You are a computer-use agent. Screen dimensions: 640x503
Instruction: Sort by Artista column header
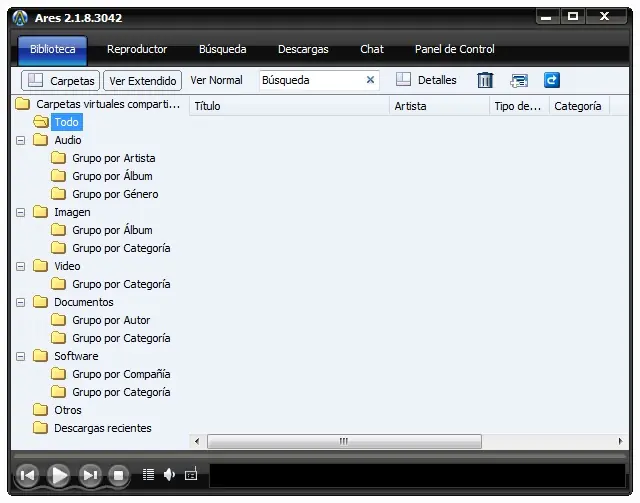[440, 106]
